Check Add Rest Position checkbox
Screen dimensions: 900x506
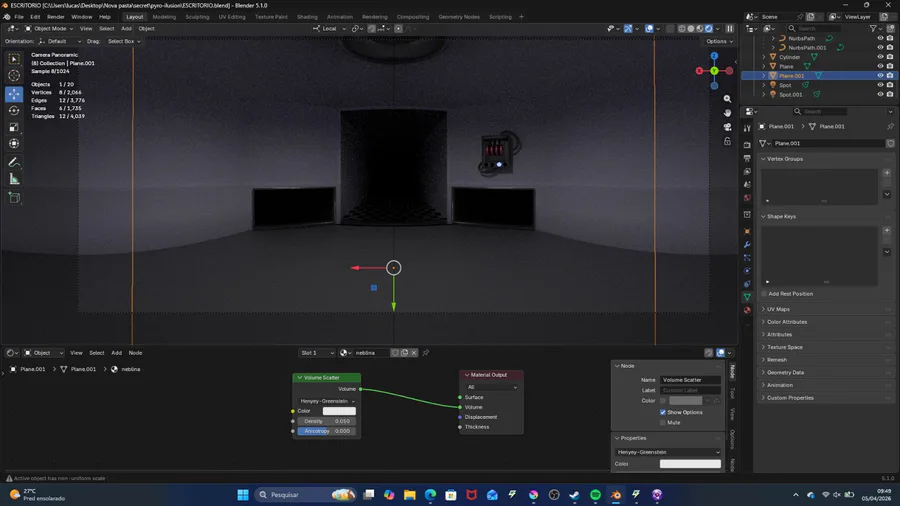[764, 294]
